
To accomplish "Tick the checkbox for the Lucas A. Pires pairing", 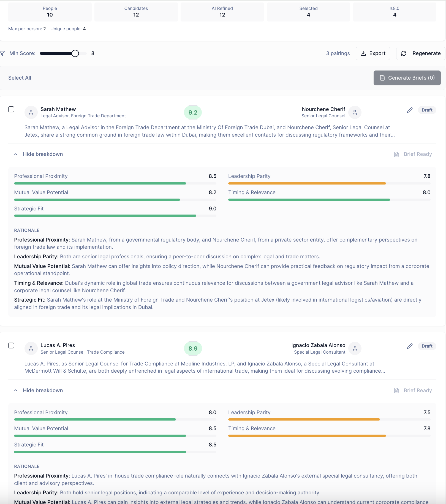I will pos(11,345).
